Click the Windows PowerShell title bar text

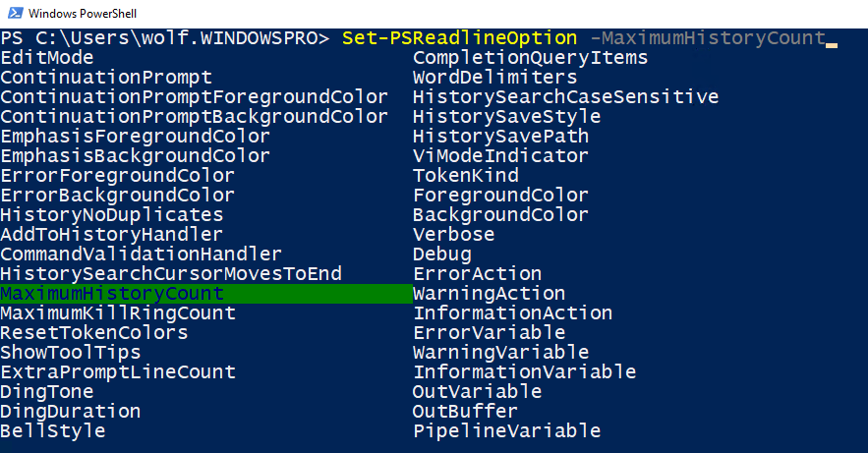[x=84, y=13]
